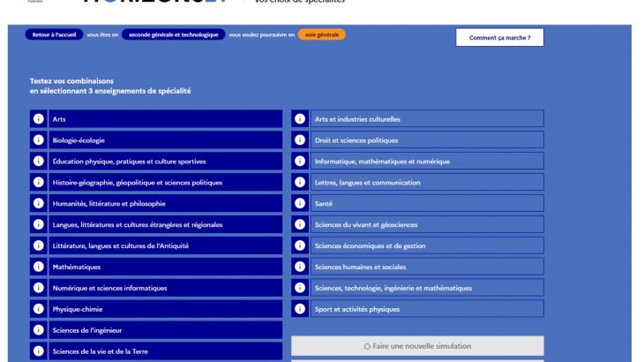Open Comment ça marche help button
This screenshot has height=362, width=644.
[499, 38]
